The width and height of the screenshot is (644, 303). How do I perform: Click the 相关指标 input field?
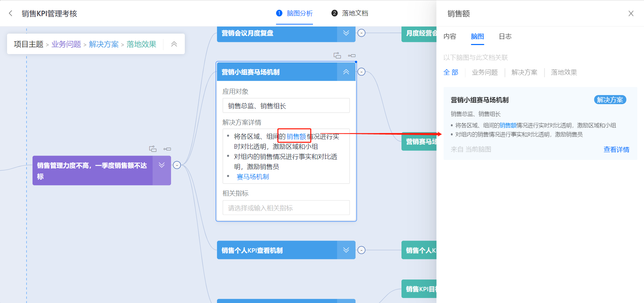(286, 208)
